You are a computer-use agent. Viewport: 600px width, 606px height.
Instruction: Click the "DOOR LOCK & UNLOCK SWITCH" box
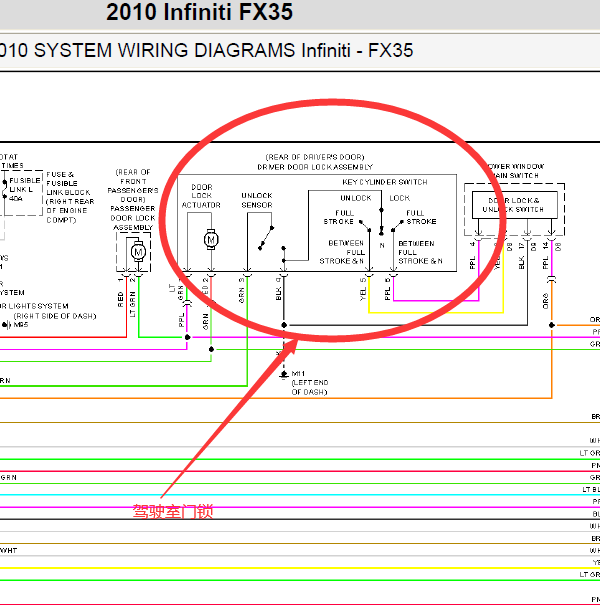[x=515, y=205]
